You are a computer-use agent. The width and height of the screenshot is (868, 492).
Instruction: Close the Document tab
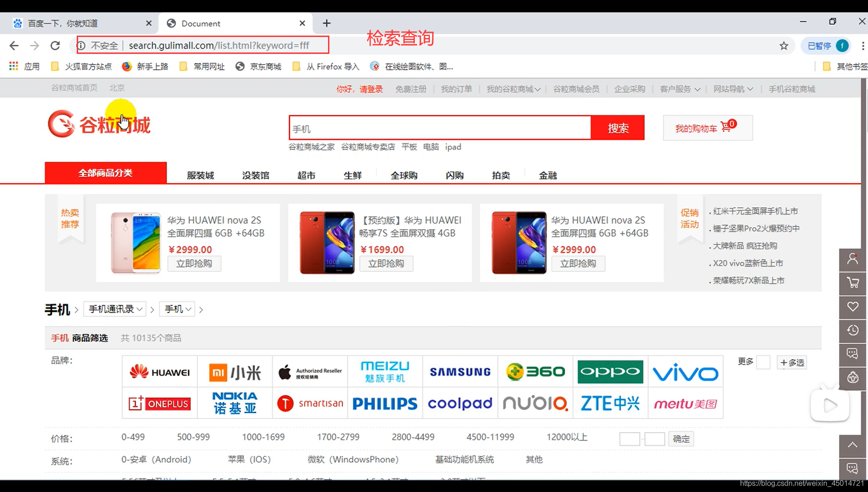click(x=302, y=23)
